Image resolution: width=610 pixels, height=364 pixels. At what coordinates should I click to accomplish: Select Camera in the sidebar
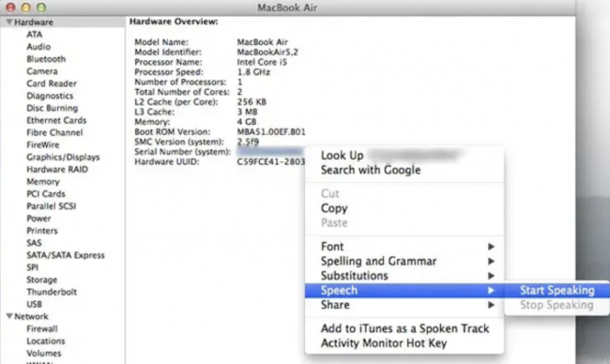click(x=42, y=71)
